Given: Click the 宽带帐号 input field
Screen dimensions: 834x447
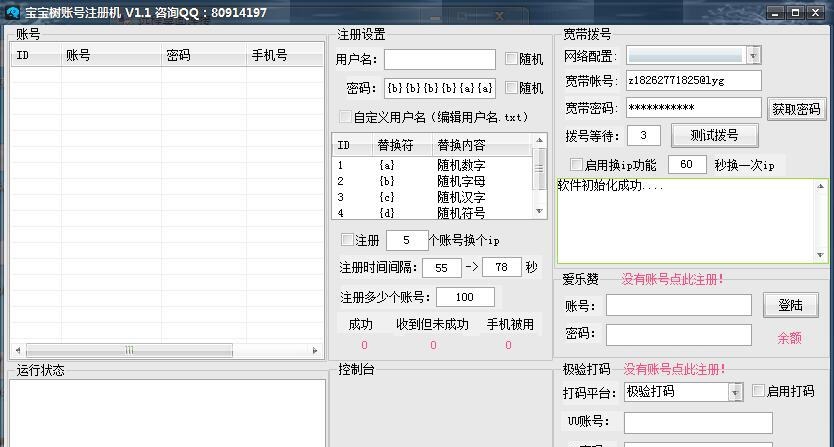Looking at the screenshot, I should point(694,80).
